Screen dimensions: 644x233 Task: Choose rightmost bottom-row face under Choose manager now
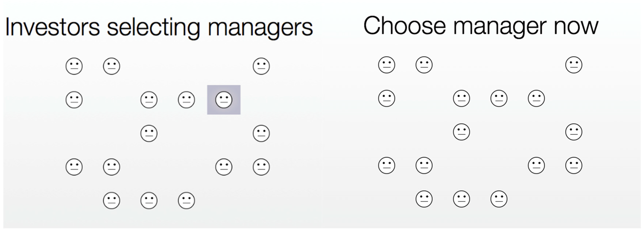click(x=499, y=199)
